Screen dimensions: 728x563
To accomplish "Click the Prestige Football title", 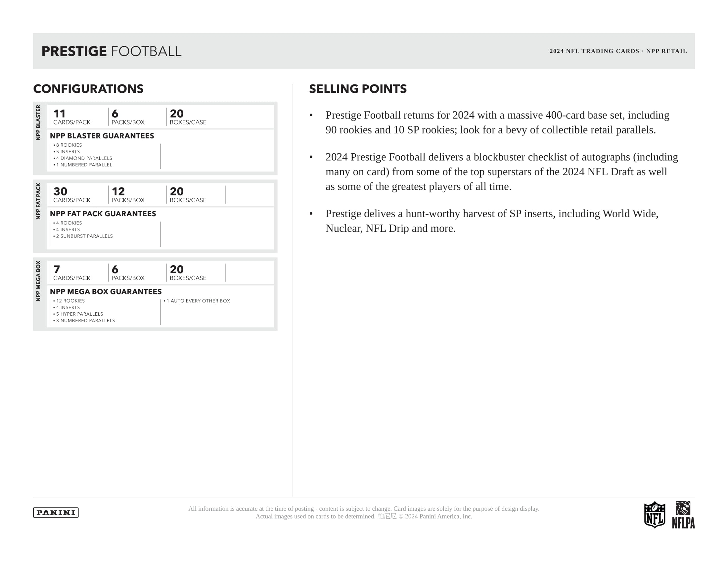I will click(111, 51).
